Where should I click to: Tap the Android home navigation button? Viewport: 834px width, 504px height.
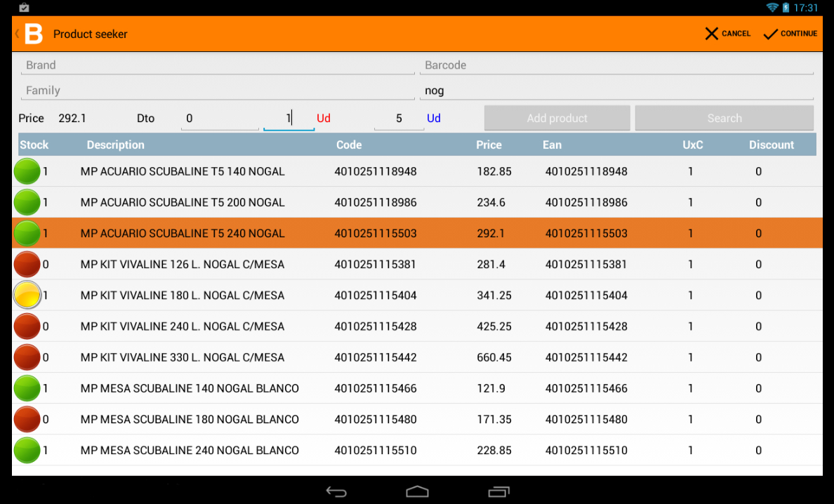coord(417,492)
